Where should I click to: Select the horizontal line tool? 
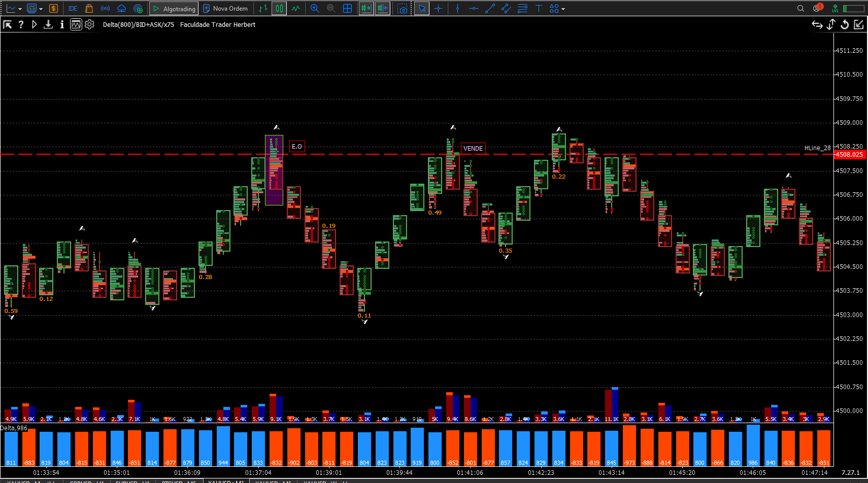coord(474,9)
